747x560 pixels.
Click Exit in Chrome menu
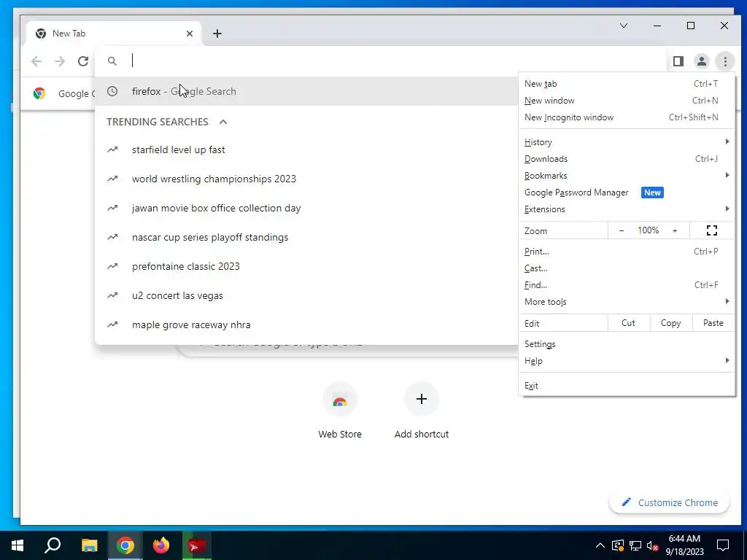[x=627, y=386]
